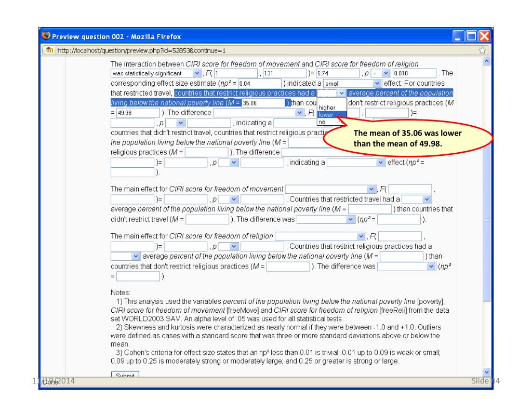This screenshot has width=532, height=399.
Task: Click the effect size field showing 0.04
Action: pos(260,84)
